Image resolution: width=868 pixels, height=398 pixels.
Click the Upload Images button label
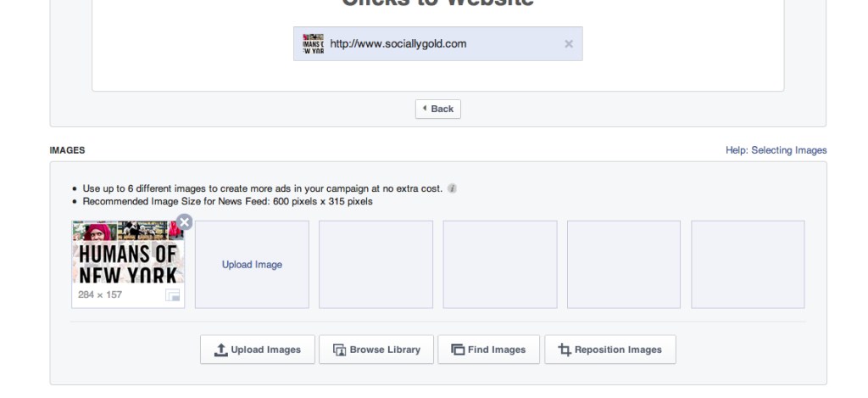pos(265,350)
